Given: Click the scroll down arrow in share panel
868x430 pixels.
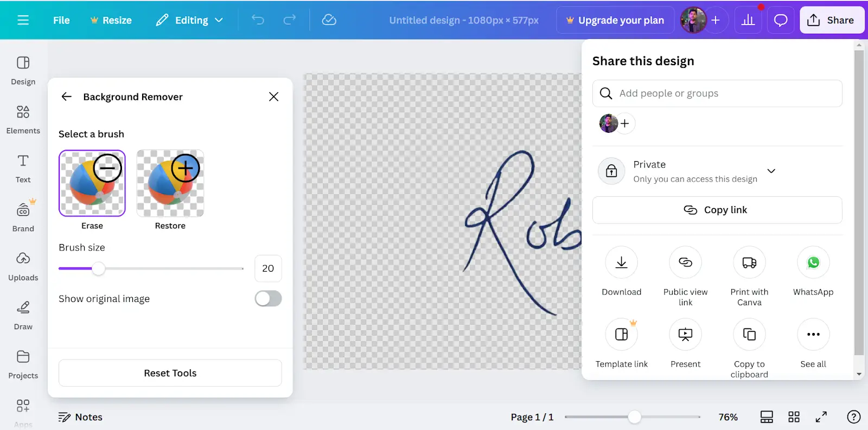Looking at the screenshot, I should click(859, 374).
